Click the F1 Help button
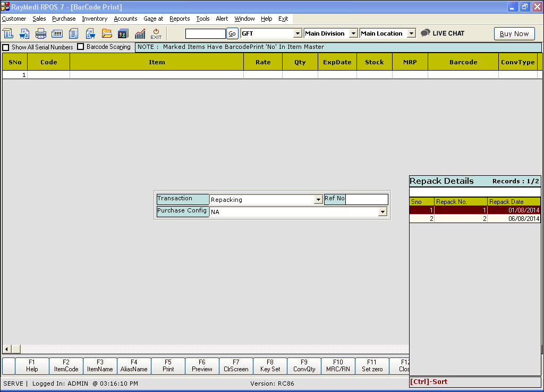 31,366
